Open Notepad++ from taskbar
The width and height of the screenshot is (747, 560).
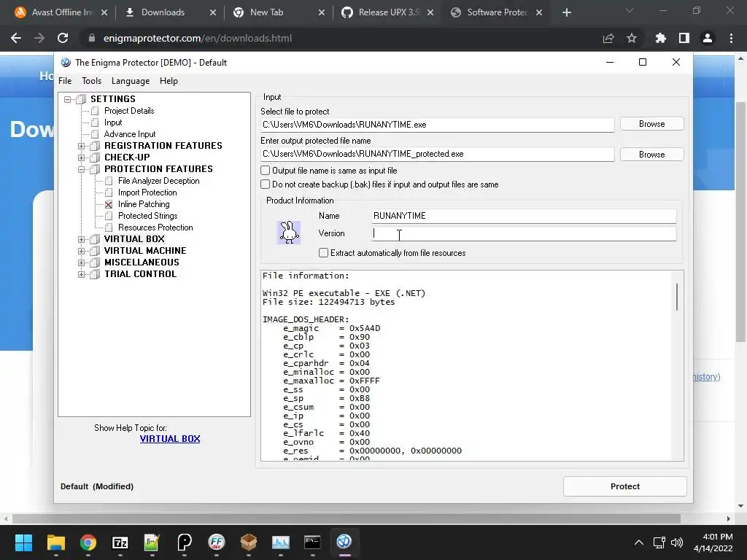152,542
